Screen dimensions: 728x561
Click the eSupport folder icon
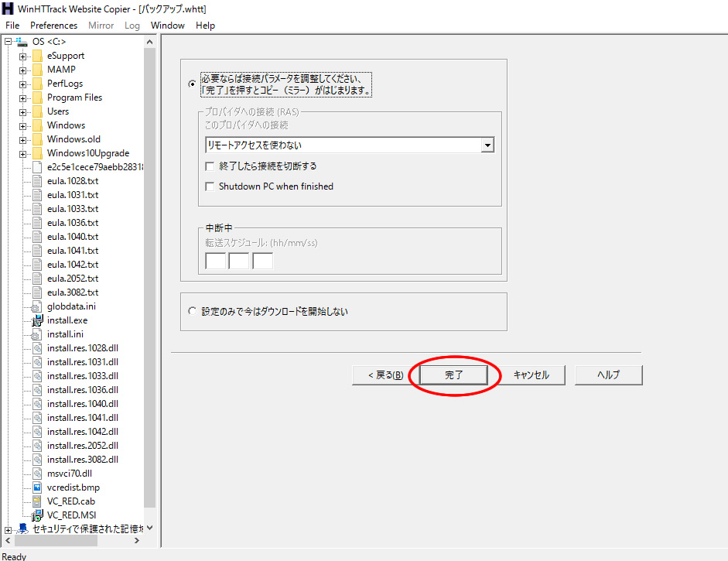(x=37, y=55)
